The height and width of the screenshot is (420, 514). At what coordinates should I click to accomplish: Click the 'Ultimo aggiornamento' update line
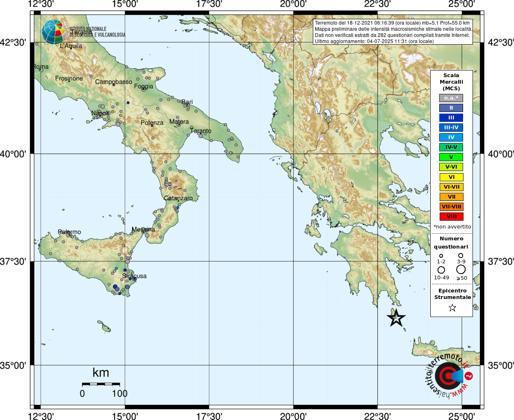374,41
